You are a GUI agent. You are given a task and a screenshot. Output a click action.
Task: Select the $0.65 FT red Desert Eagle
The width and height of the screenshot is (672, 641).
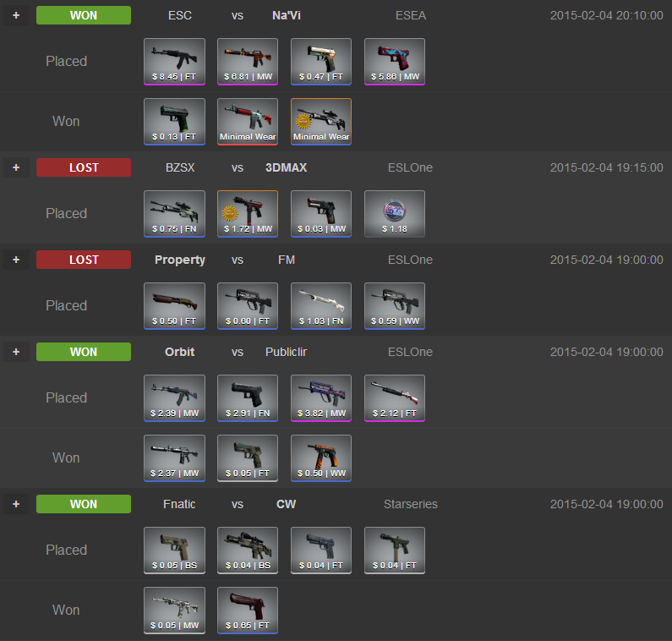(x=248, y=611)
